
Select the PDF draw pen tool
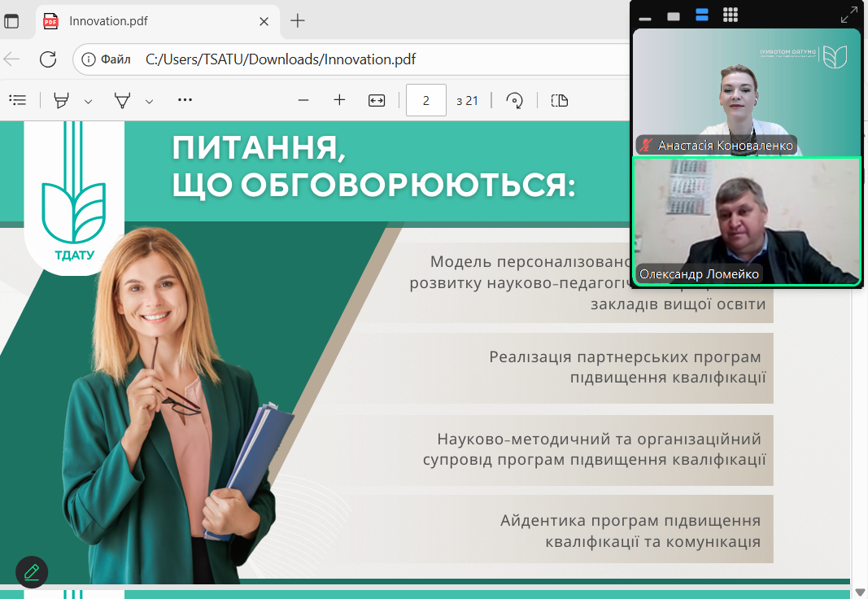[122, 101]
